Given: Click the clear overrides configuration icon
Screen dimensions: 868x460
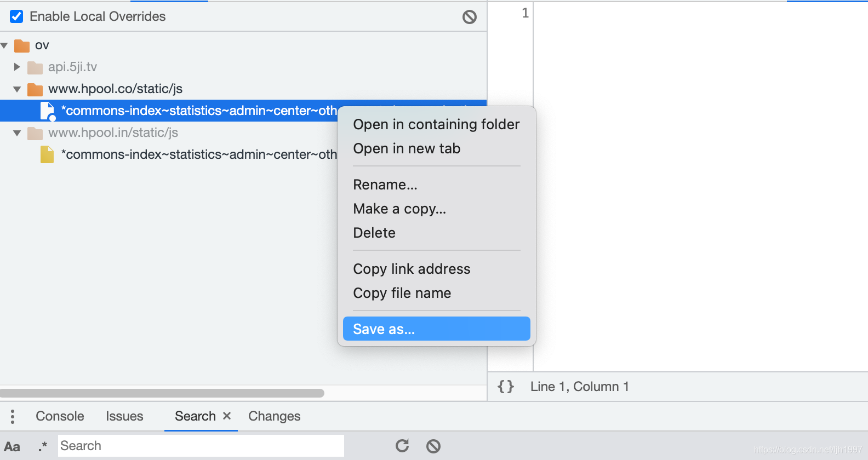Looking at the screenshot, I should coord(469,17).
